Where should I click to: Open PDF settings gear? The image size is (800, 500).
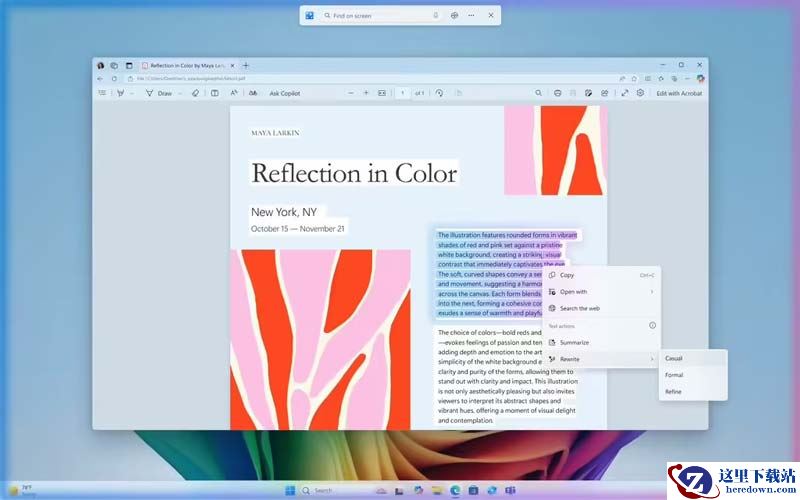[x=640, y=93]
